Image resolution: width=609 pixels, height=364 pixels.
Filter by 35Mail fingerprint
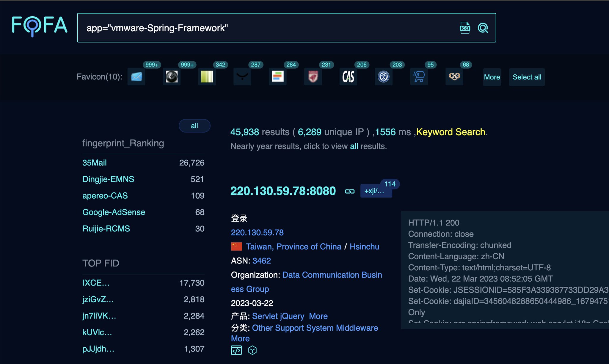click(x=95, y=163)
